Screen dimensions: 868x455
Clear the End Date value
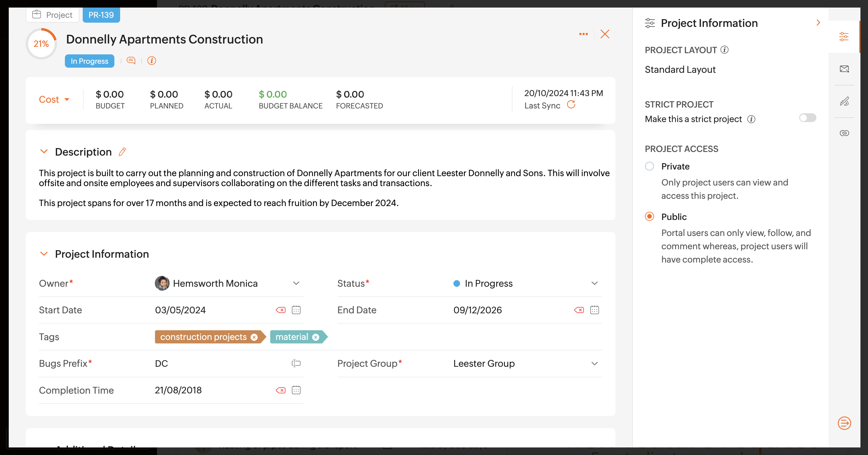[x=579, y=310]
